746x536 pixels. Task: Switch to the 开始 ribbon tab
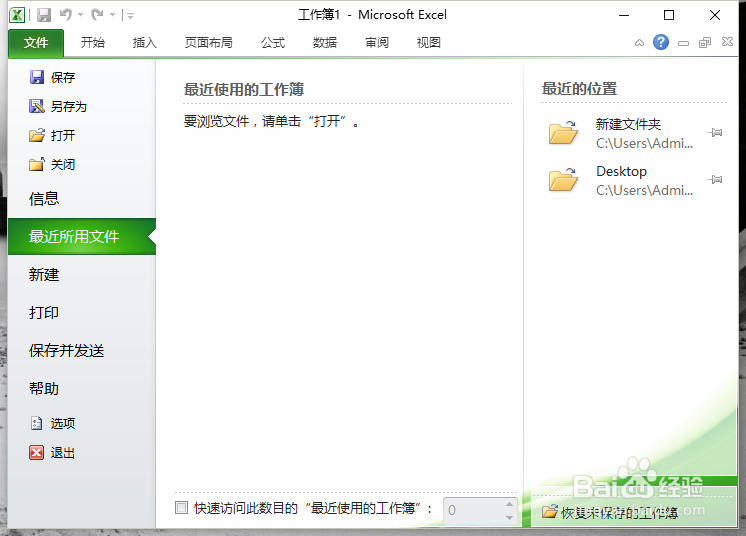pos(93,43)
